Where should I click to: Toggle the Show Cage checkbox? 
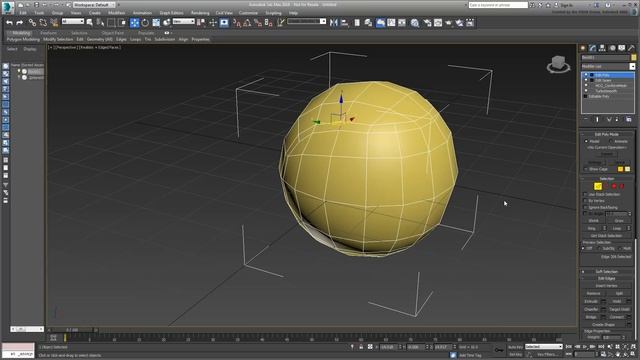click(586, 169)
